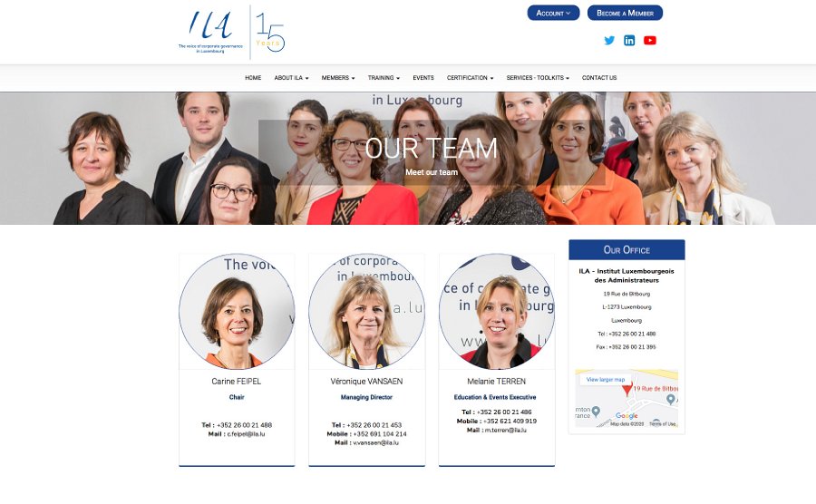Open the Contact Us page
816x504 pixels.
click(x=599, y=78)
